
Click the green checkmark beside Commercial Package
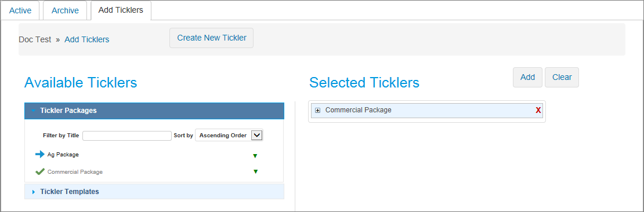40,172
